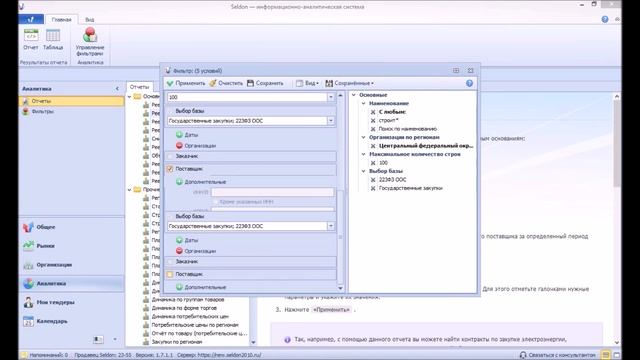The image size is (640, 360).
Task: Open the Организации navigation section
Action: (x=71, y=264)
